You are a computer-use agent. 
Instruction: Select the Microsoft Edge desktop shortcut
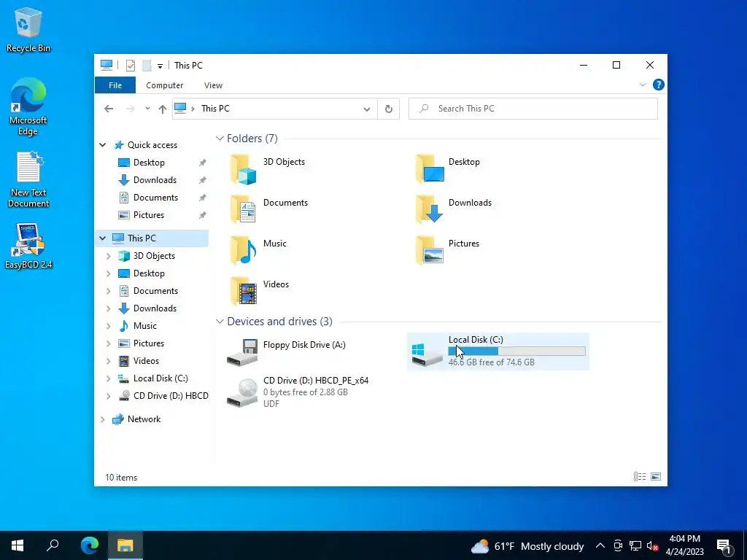point(28,106)
